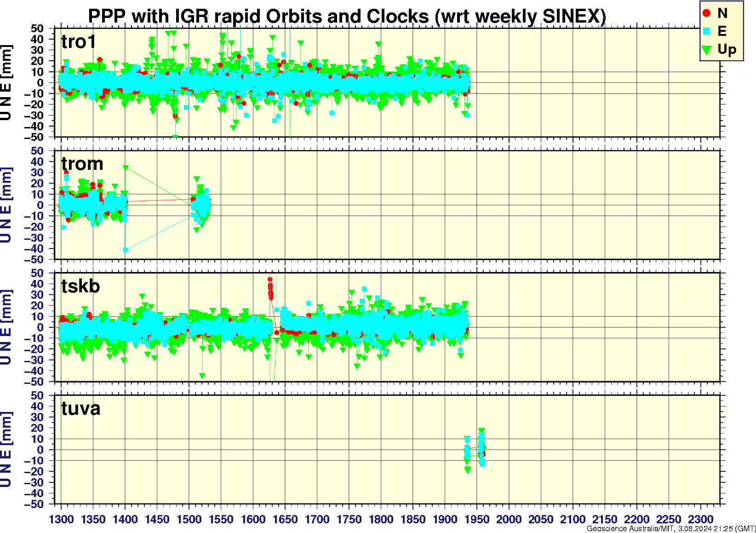Click x-axis tick label 1350
The image size is (756, 533).
pyautogui.click(x=93, y=519)
